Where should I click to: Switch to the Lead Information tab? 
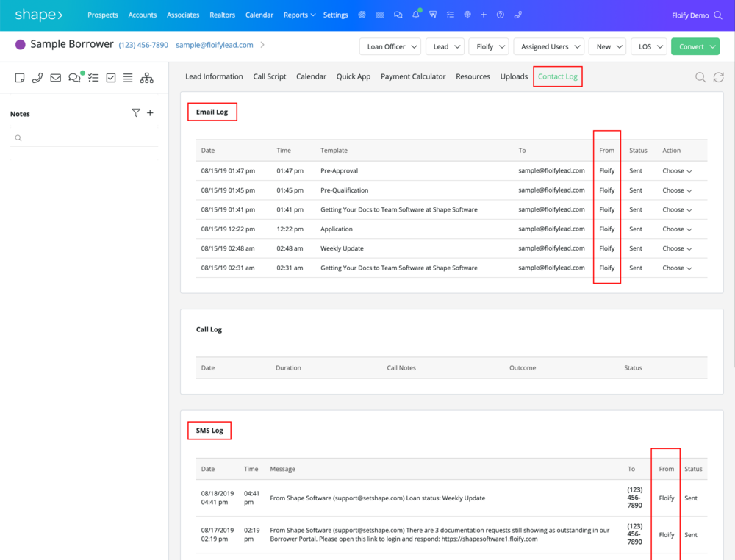214,76
